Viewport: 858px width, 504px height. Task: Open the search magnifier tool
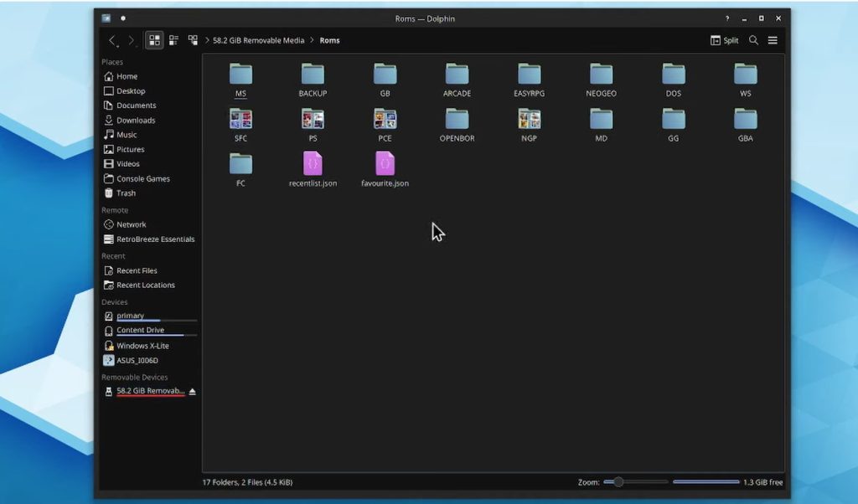(753, 40)
